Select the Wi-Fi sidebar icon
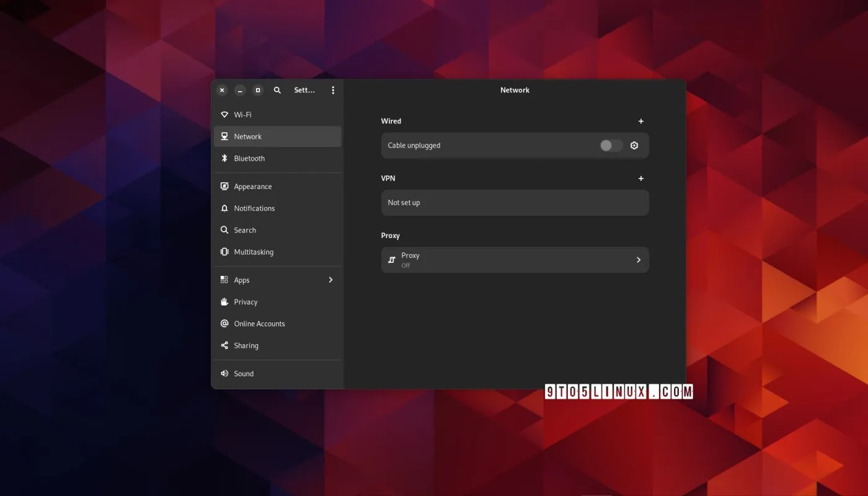This screenshot has height=496, width=868. 224,115
